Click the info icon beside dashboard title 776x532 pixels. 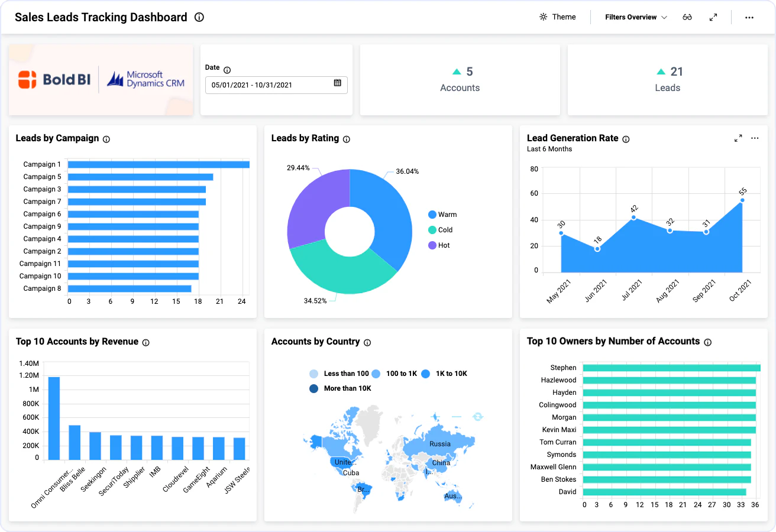click(x=199, y=17)
